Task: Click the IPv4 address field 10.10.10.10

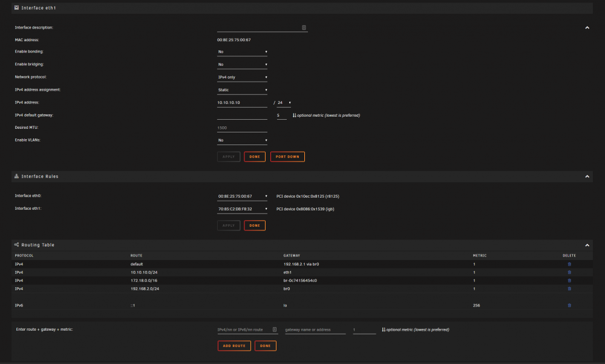Action: 243,103
